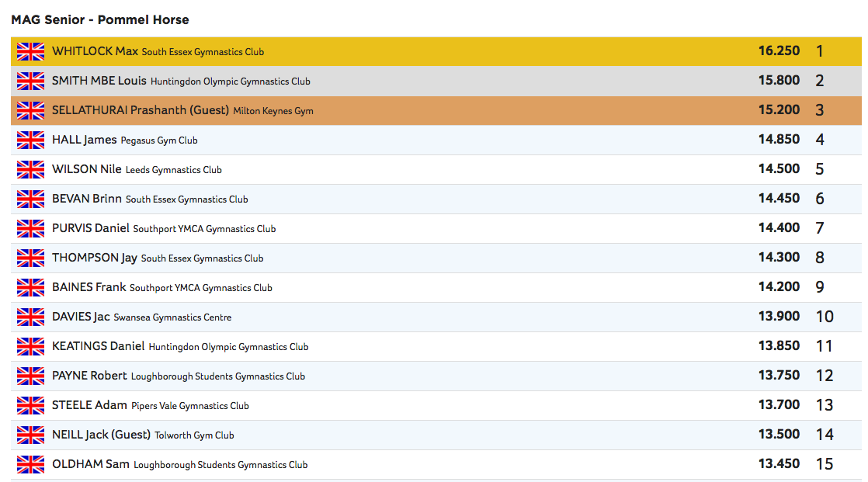Image resolution: width=868 pixels, height=482 pixels.
Task: Click the flag icon next to WILSON Nile
Action: tap(31, 170)
